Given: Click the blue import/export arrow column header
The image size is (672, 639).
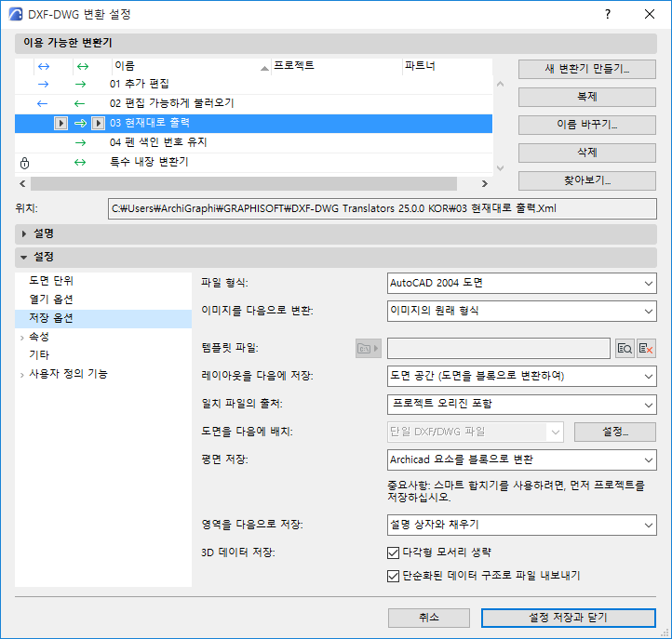Looking at the screenshot, I should point(44,66).
